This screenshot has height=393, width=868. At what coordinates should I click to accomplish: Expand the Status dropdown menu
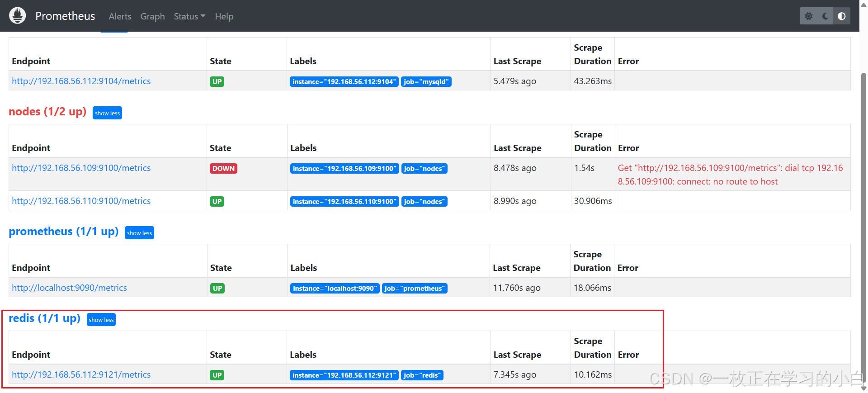tap(189, 16)
